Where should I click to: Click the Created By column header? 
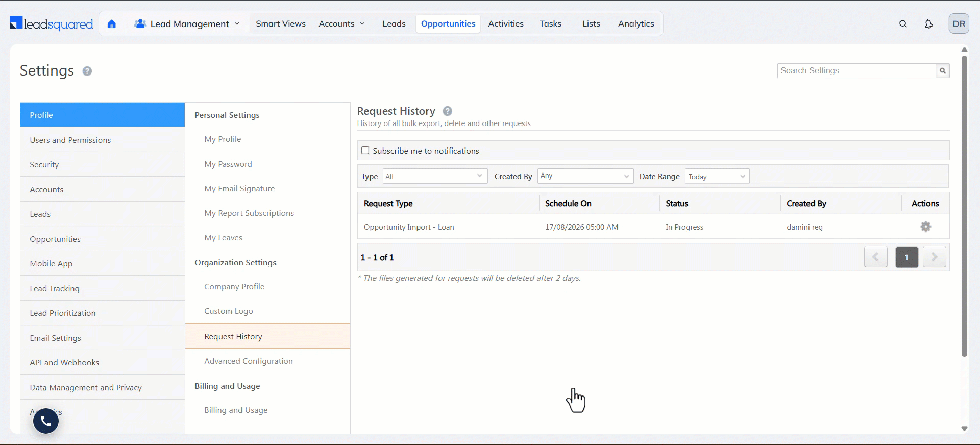(x=806, y=203)
